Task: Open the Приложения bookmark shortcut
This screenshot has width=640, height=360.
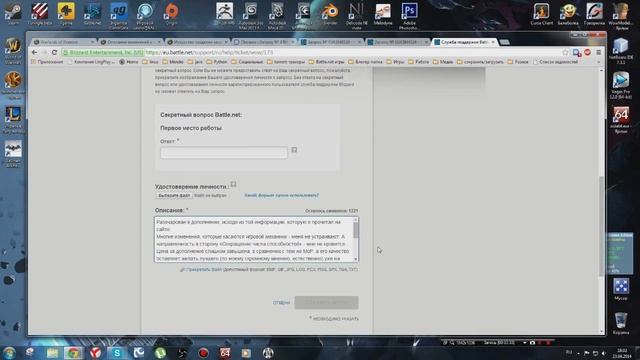Action: (x=47, y=62)
